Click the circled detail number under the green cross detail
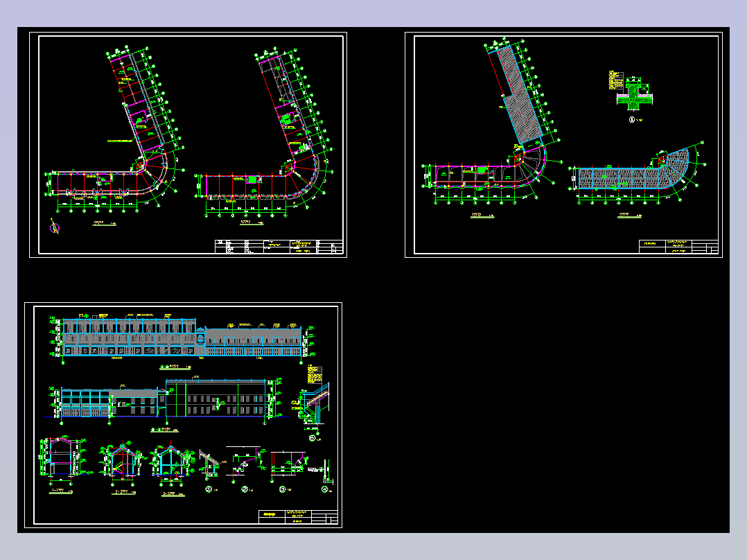The height and width of the screenshot is (560, 747). 632,120
